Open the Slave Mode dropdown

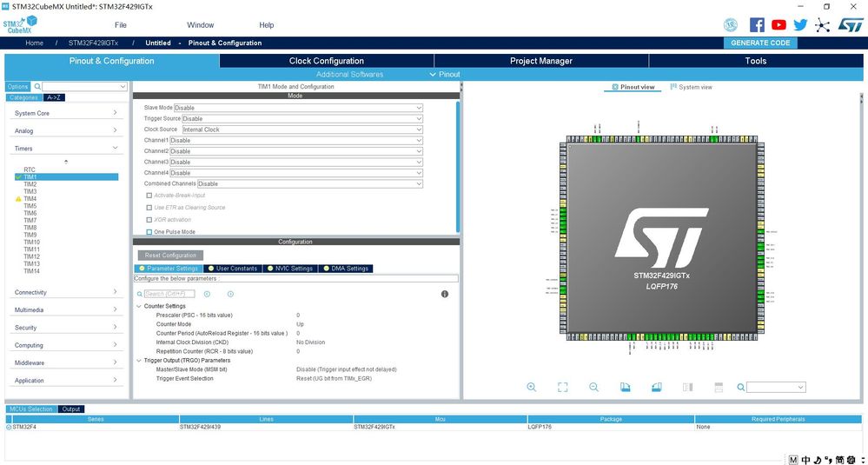pyautogui.click(x=298, y=108)
